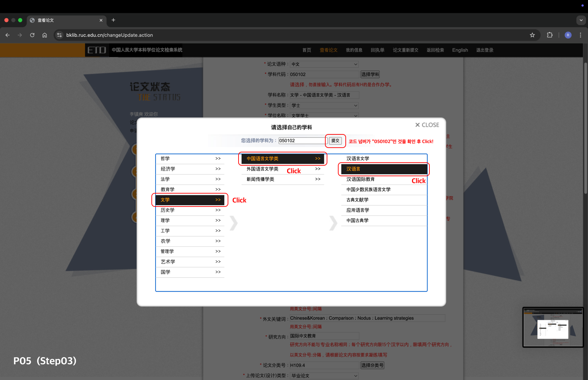Open the browser extensions puzzle icon

[x=550, y=35]
